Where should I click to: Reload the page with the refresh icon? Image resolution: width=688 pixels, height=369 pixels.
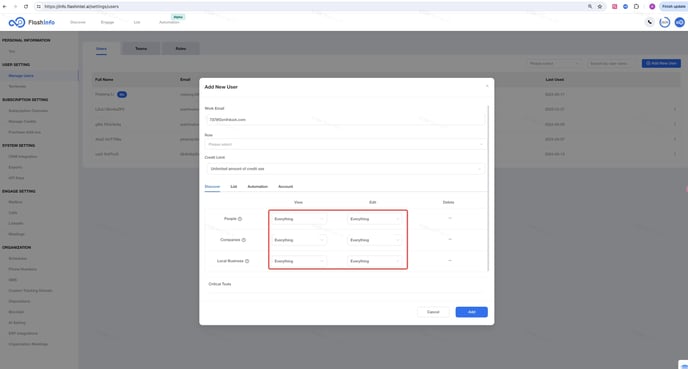[x=26, y=7]
